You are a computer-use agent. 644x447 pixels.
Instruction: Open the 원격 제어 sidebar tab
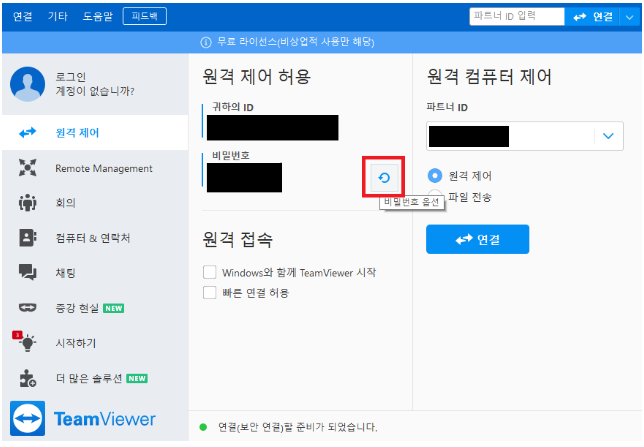click(95, 133)
